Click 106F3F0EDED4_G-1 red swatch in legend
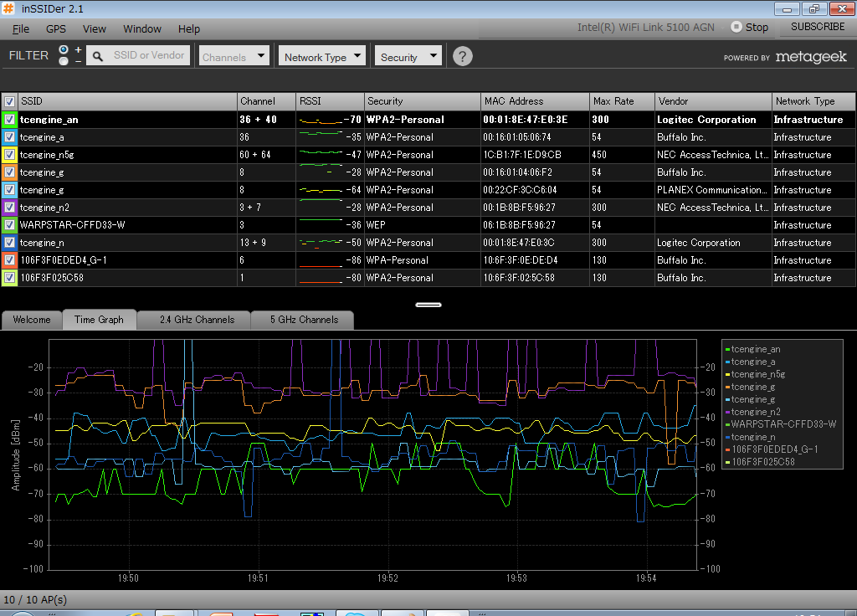857x616 pixels. coord(727,449)
